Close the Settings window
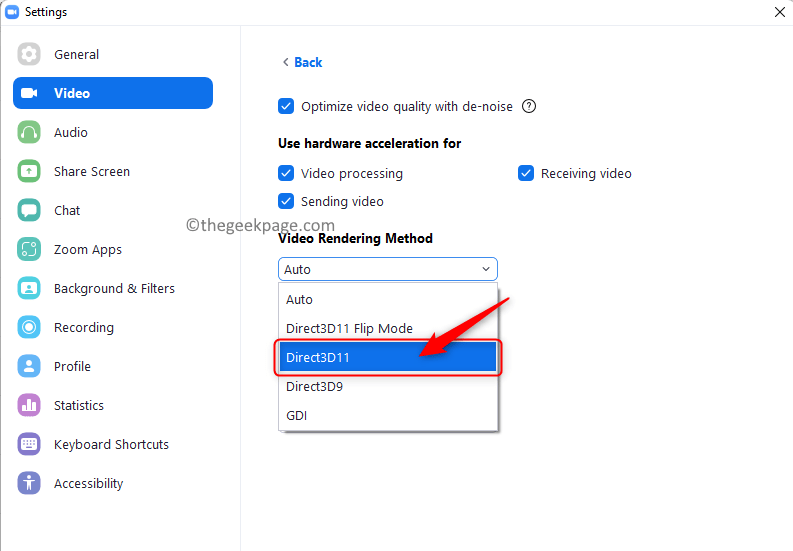793x551 pixels. tap(779, 12)
